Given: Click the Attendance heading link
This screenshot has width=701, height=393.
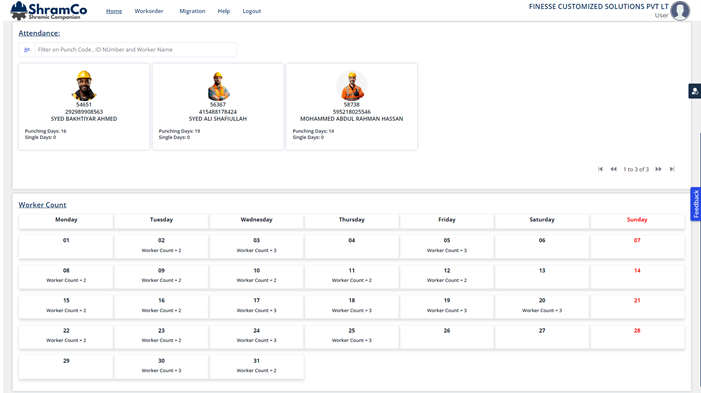Looking at the screenshot, I should [39, 33].
